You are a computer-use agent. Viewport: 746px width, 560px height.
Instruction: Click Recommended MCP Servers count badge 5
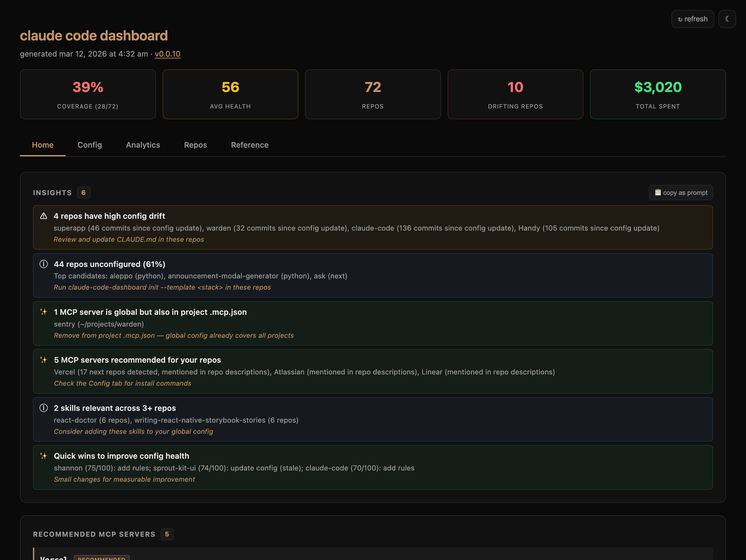(167, 534)
